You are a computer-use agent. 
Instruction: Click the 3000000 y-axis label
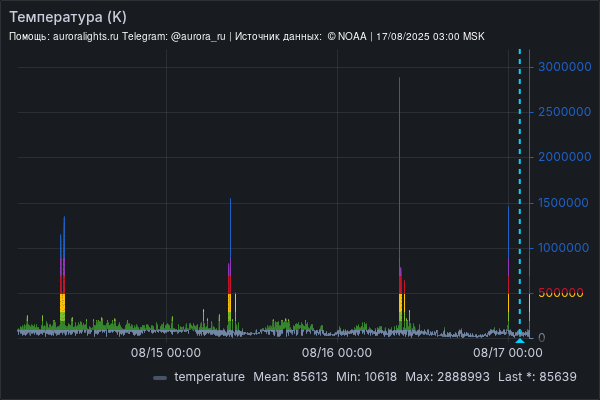pos(565,67)
